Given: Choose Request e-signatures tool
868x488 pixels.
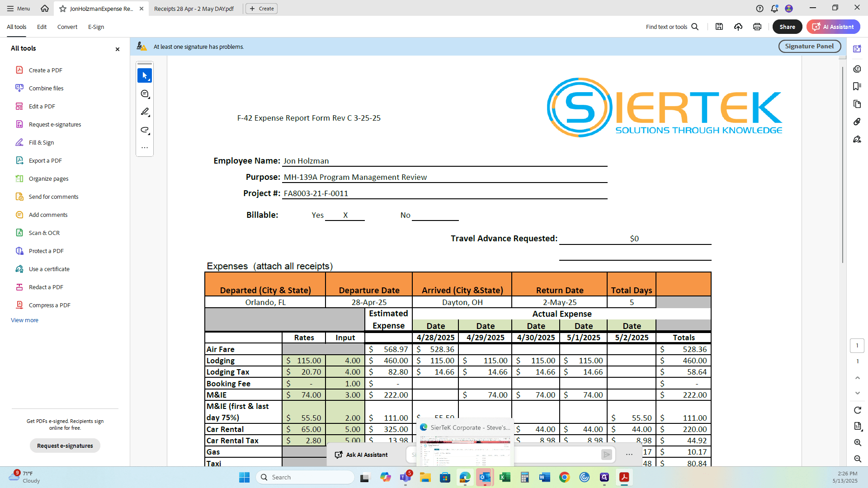Looking at the screenshot, I should pos(55,124).
